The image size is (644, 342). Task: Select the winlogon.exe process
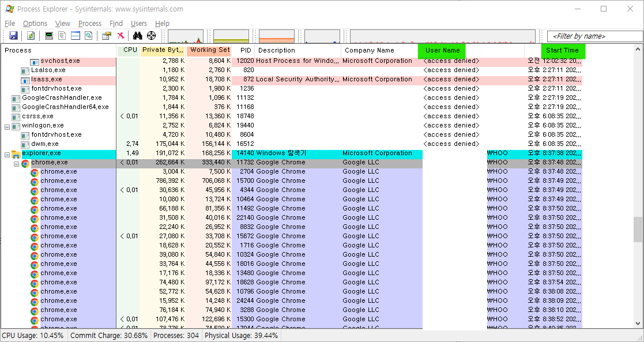(43, 125)
